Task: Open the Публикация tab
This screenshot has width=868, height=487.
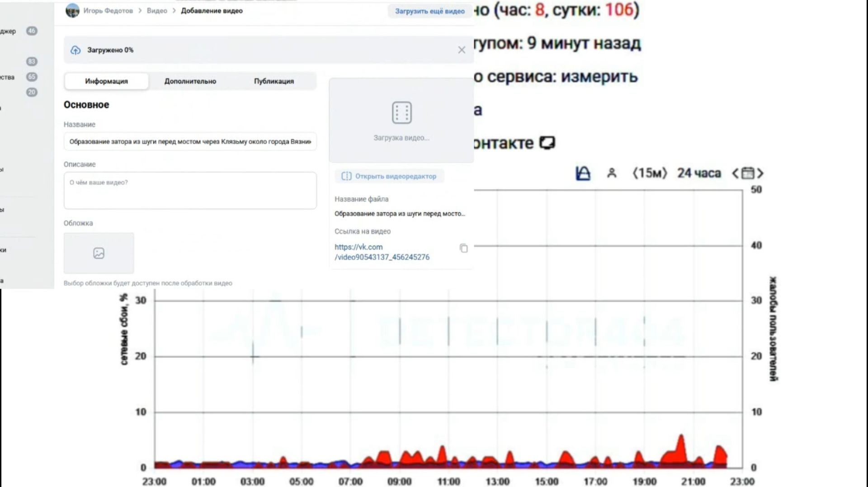Action: tap(274, 81)
